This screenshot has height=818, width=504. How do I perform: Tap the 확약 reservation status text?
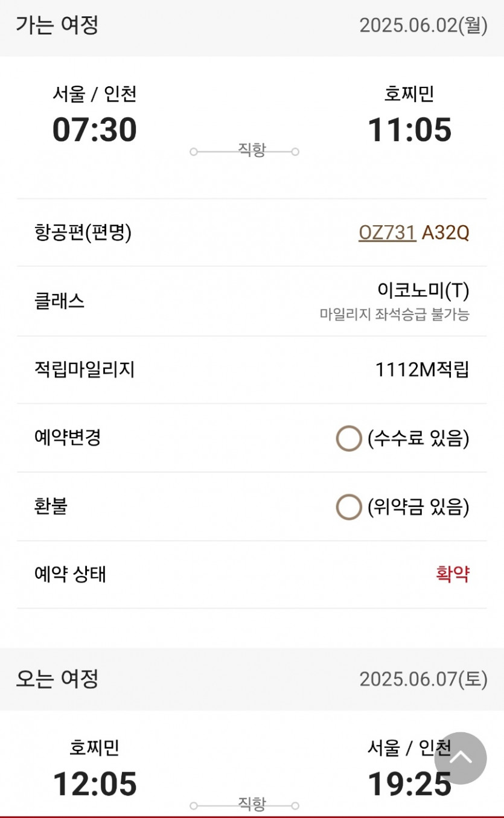[452, 574]
